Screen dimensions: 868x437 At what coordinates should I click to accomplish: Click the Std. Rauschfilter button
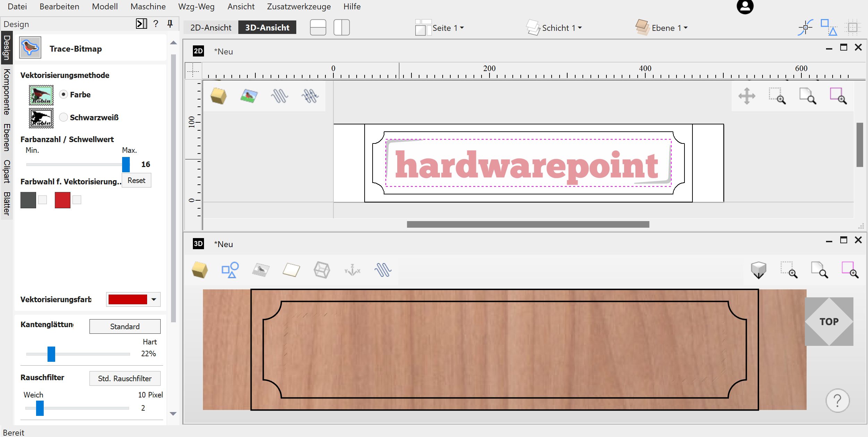click(x=125, y=378)
